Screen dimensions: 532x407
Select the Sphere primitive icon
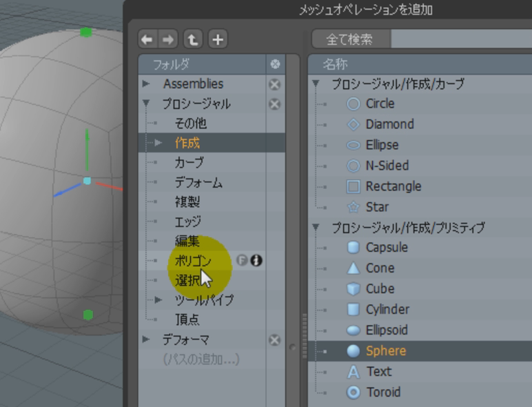coord(354,351)
